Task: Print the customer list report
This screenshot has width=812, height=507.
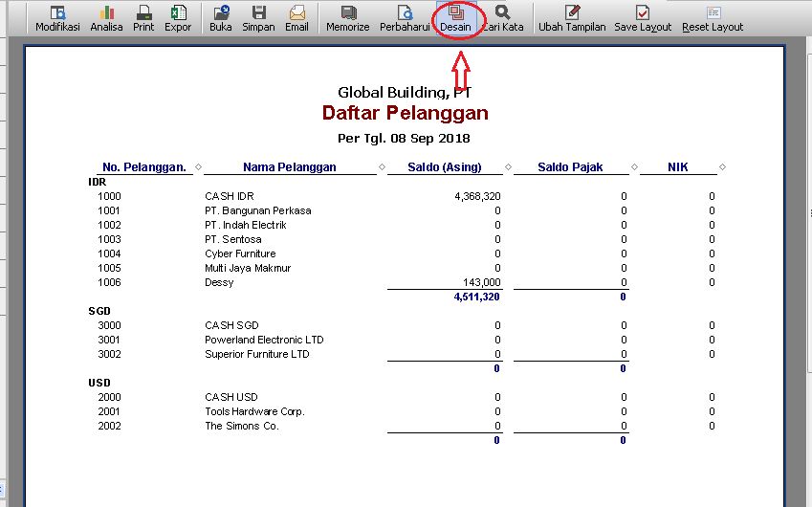Action: point(143,17)
